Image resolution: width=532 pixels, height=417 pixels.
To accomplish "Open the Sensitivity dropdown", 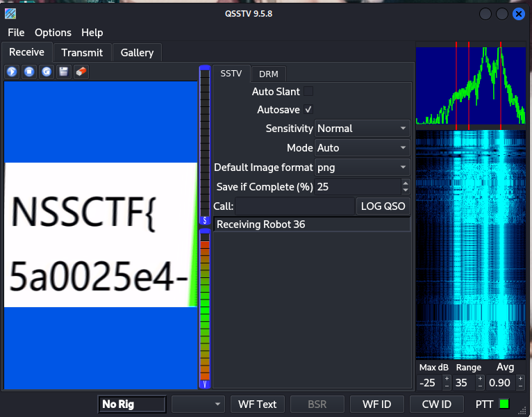I will click(362, 129).
